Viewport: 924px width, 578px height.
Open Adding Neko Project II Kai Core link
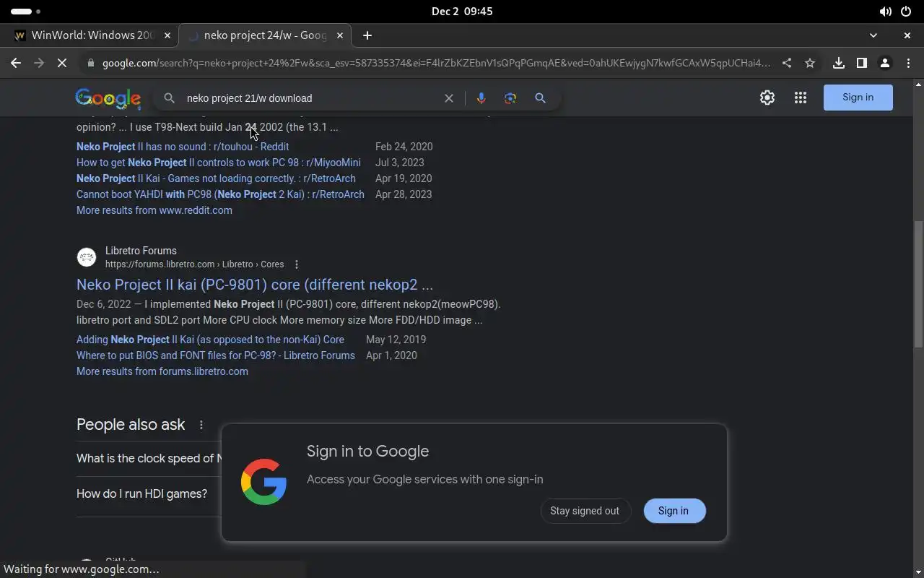[x=210, y=340]
